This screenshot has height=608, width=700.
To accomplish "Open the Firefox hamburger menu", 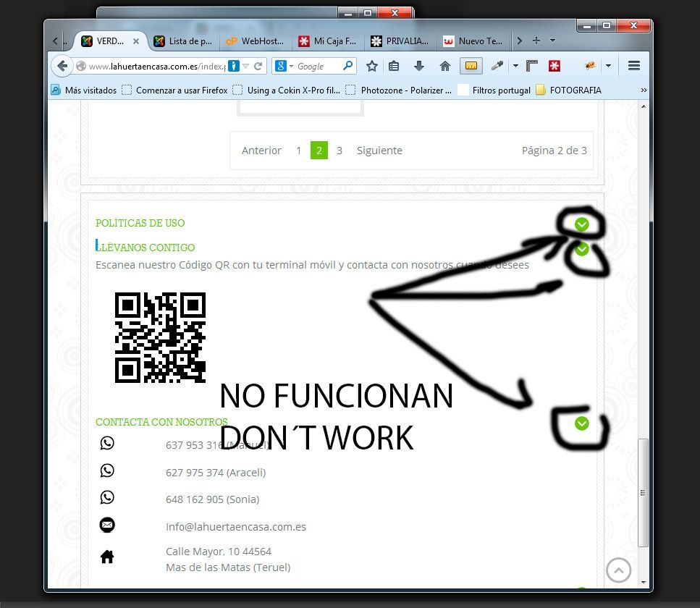I will point(634,66).
